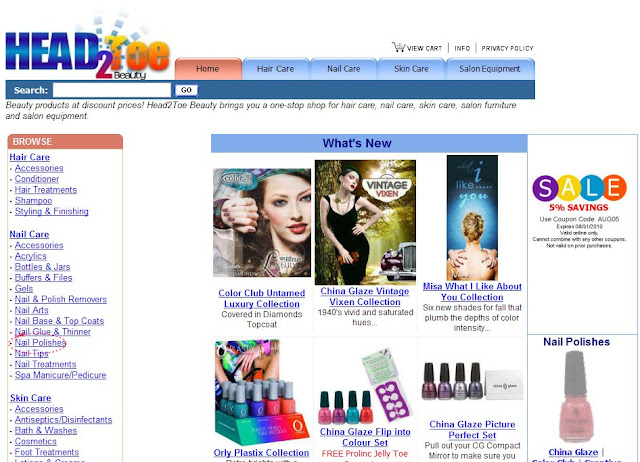Open Antiseptics/Disinfectants link
Screen dimensions: 640x462
[63, 420]
